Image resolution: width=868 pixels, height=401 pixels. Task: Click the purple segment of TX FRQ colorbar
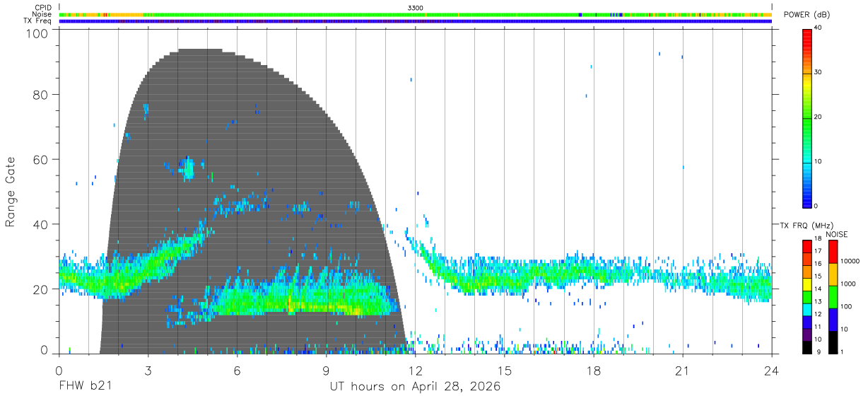[x=807, y=334]
